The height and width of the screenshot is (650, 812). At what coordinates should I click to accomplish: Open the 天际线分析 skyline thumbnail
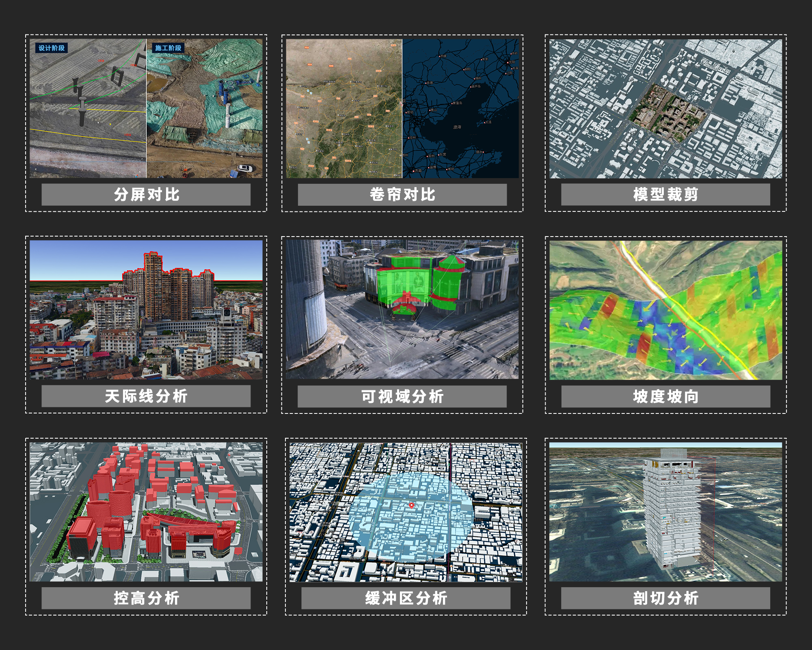pos(146,310)
